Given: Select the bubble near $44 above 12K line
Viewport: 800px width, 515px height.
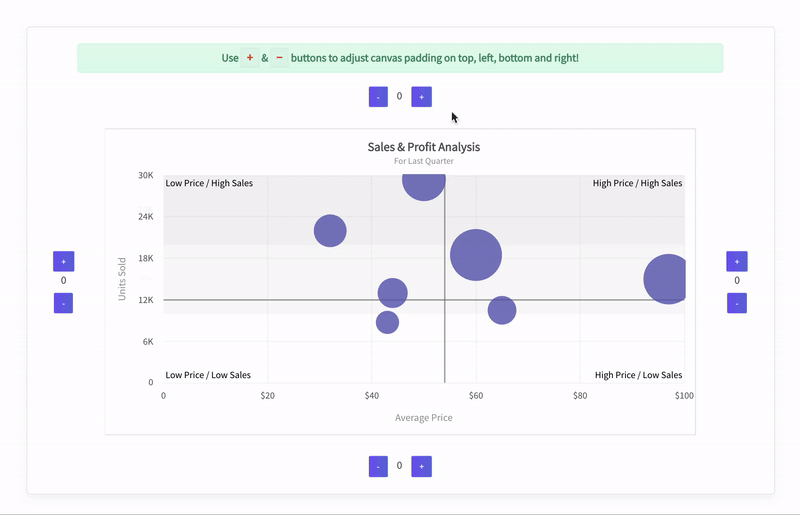Looking at the screenshot, I should click(392, 293).
